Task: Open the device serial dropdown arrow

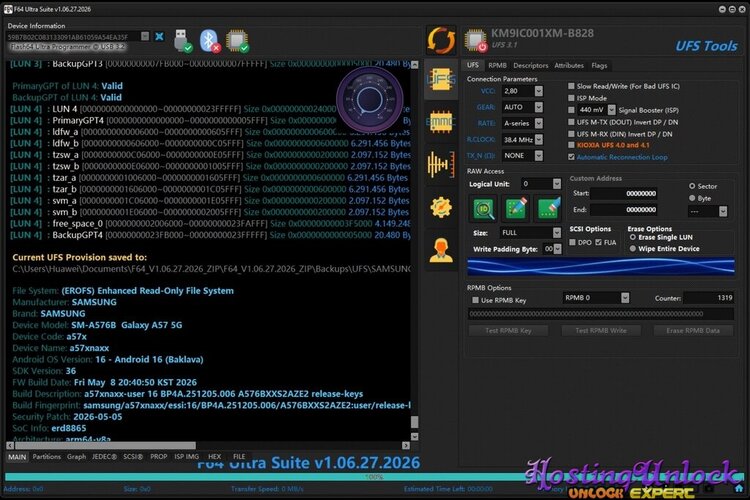Action: (145, 36)
